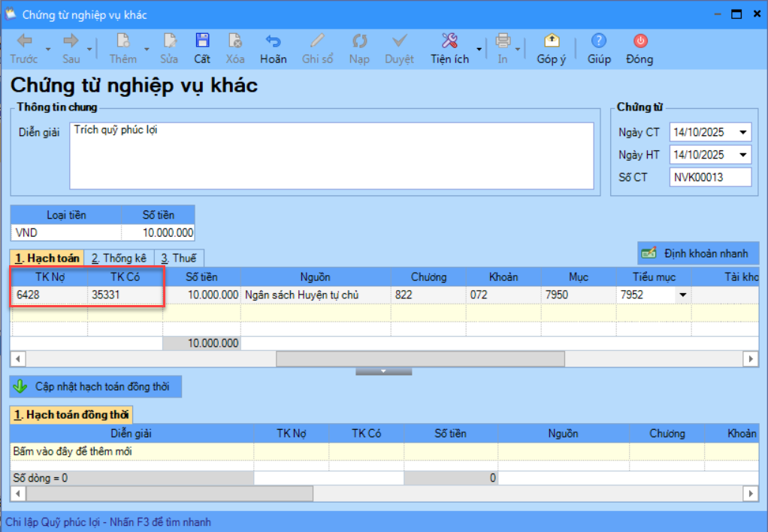Expand the Ngày CT date dropdown

click(743, 133)
